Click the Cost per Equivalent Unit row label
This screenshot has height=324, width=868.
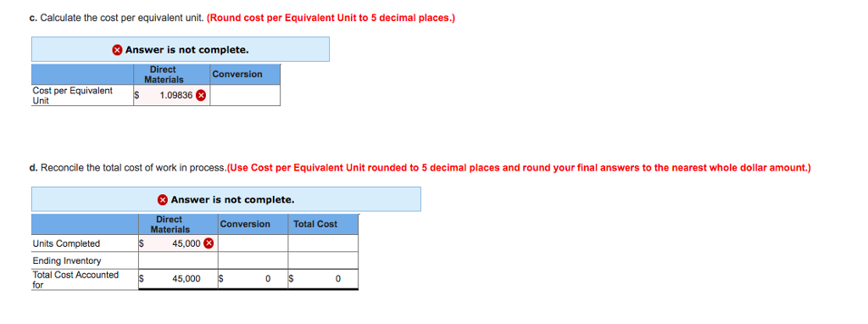73,95
